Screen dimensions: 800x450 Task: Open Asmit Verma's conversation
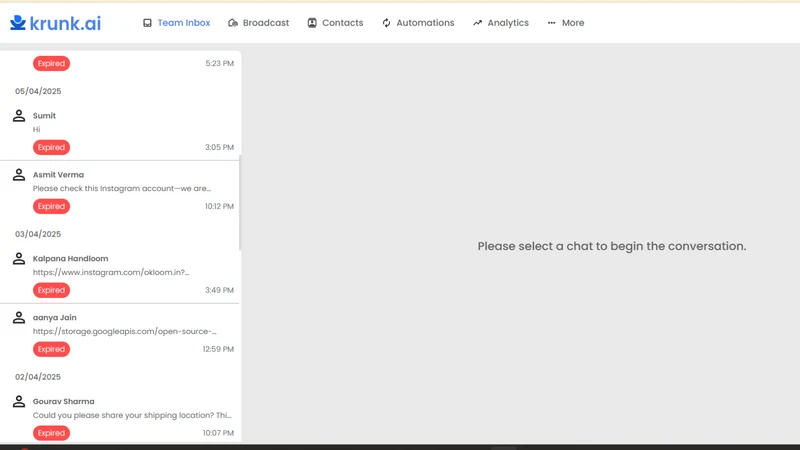click(119, 190)
